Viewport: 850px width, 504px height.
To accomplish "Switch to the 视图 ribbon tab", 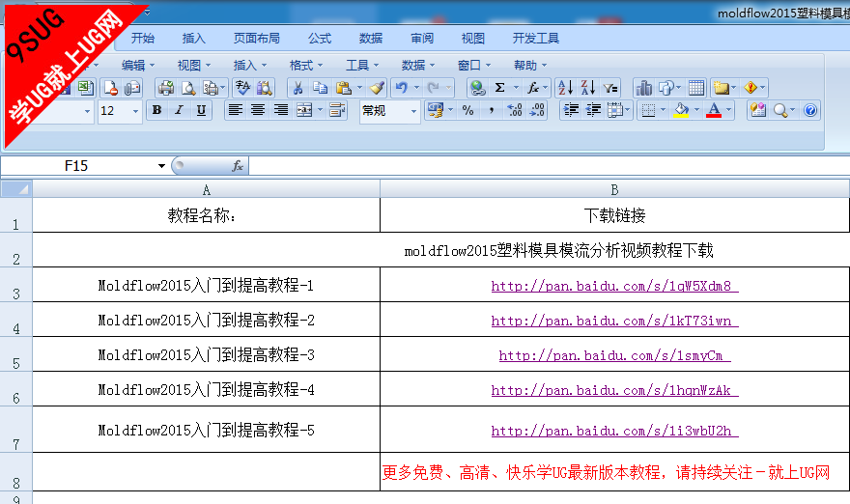I will pyautogui.click(x=472, y=39).
